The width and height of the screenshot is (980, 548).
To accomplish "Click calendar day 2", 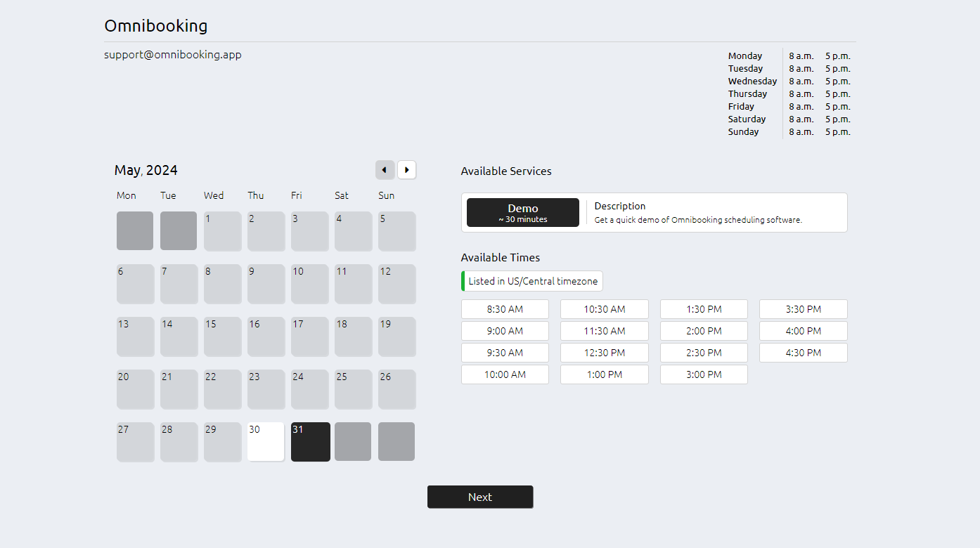I will (x=266, y=231).
